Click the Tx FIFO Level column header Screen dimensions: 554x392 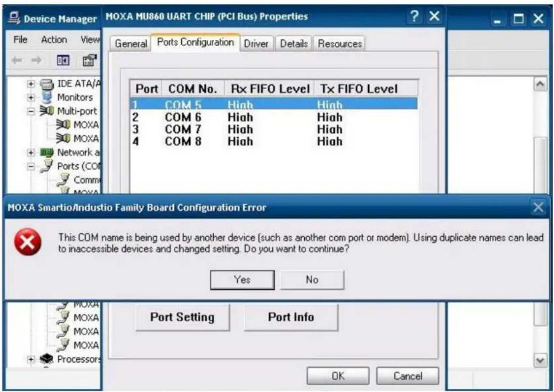click(x=366, y=89)
